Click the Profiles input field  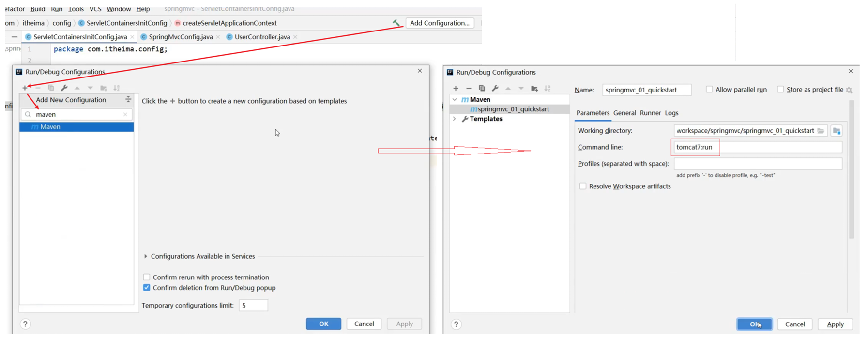758,164
